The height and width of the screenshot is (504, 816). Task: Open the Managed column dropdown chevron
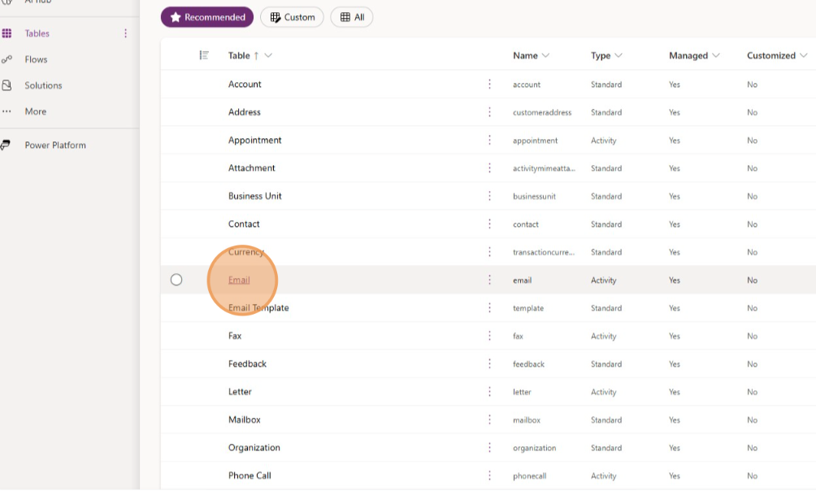tap(715, 55)
